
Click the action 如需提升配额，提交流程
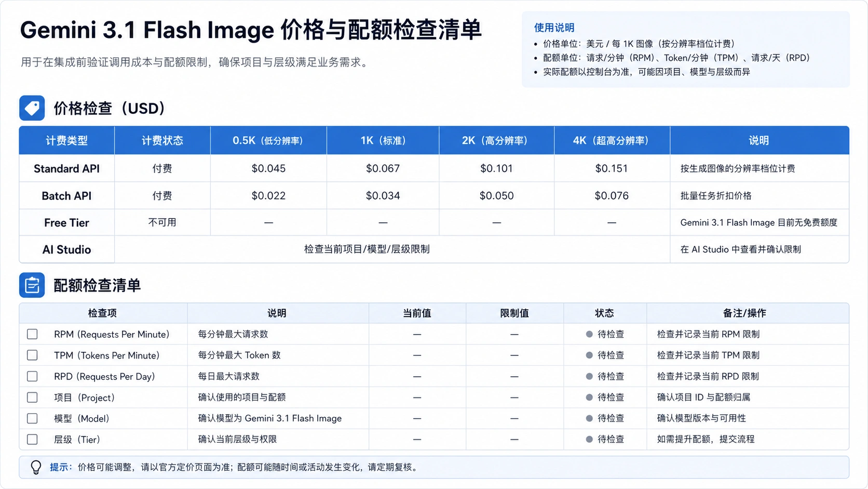pos(706,440)
